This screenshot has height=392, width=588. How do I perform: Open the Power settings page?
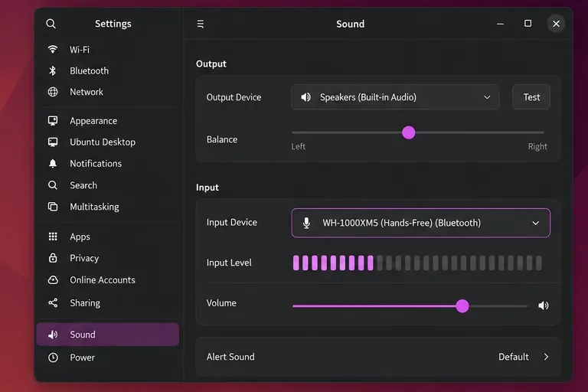tap(108, 358)
